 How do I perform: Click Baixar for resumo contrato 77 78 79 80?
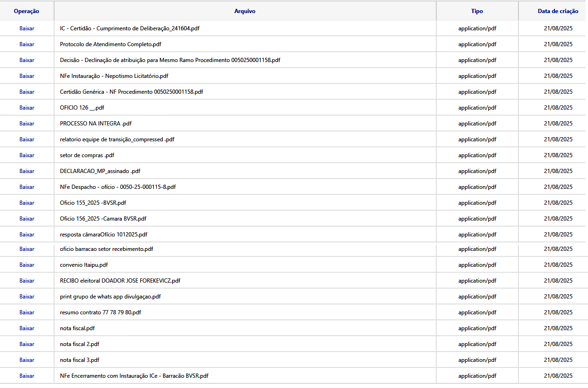point(27,312)
